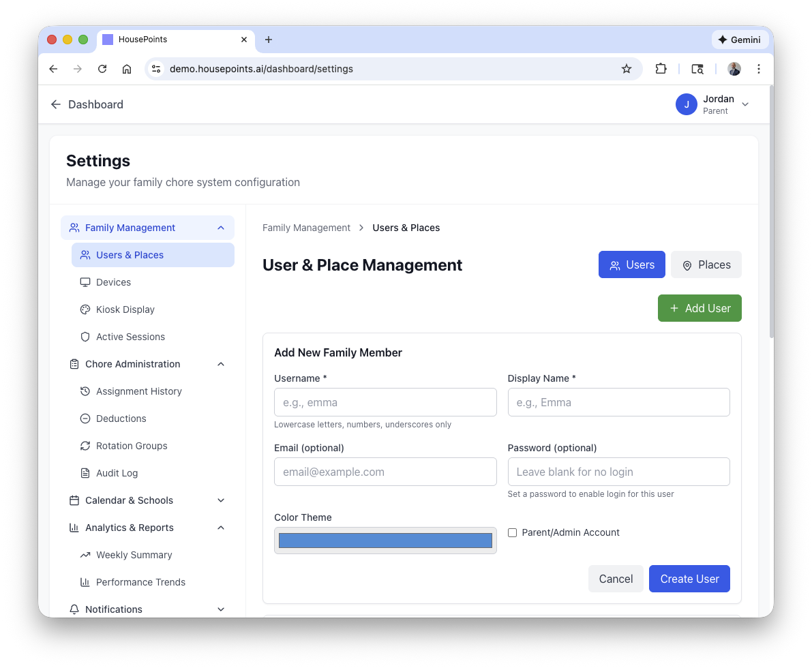Open the Chrome profile avatar
Image resolution: width=812 pixels, height=668 pixels.
[734, 69]
